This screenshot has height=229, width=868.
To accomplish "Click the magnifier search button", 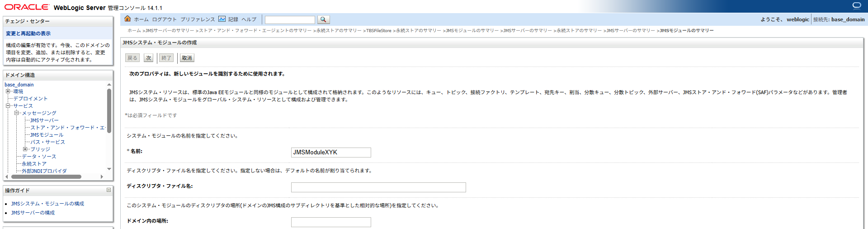I will [x=323, y=19].
